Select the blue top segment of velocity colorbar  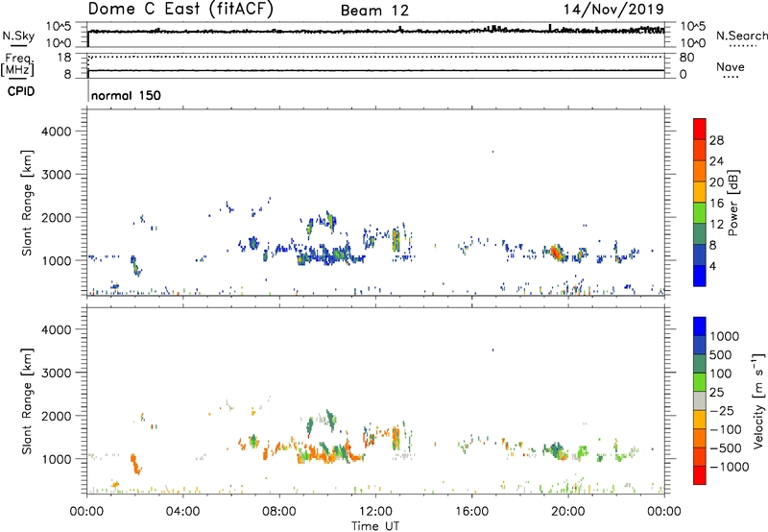coord(700,326)
